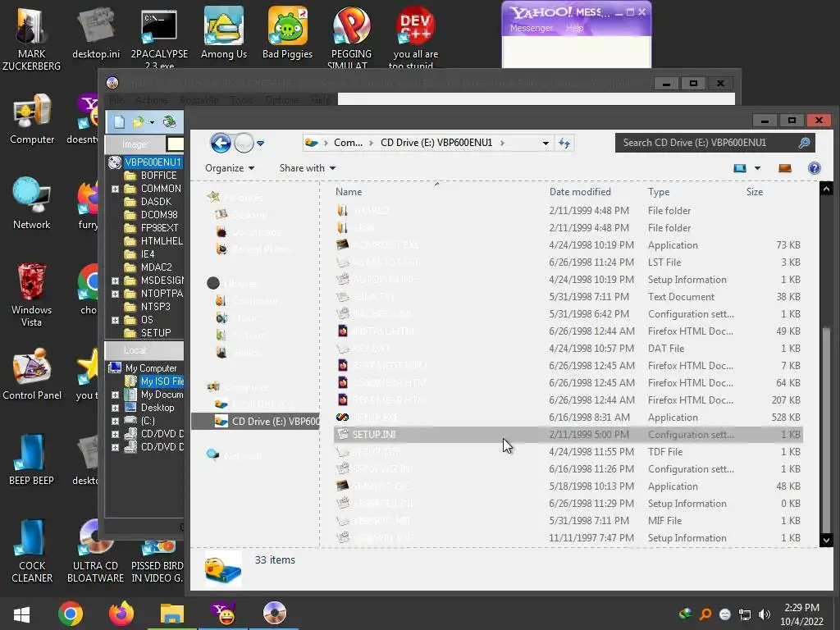Sort by the Date modified column header
This screenshot has width=840, height=630.
coord(580,192)
